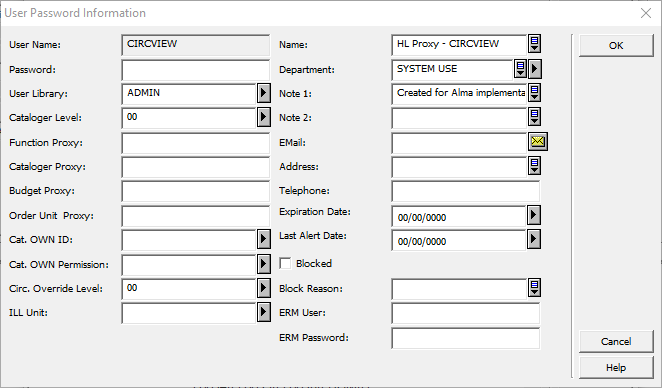Open the Cat. OWN ID list arrow
This screenshot has height=388, width=662.
coord(264,239)
